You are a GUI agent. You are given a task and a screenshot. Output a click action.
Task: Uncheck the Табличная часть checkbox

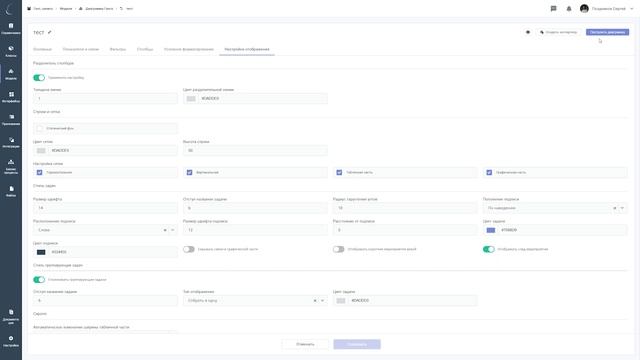(339, 173)
